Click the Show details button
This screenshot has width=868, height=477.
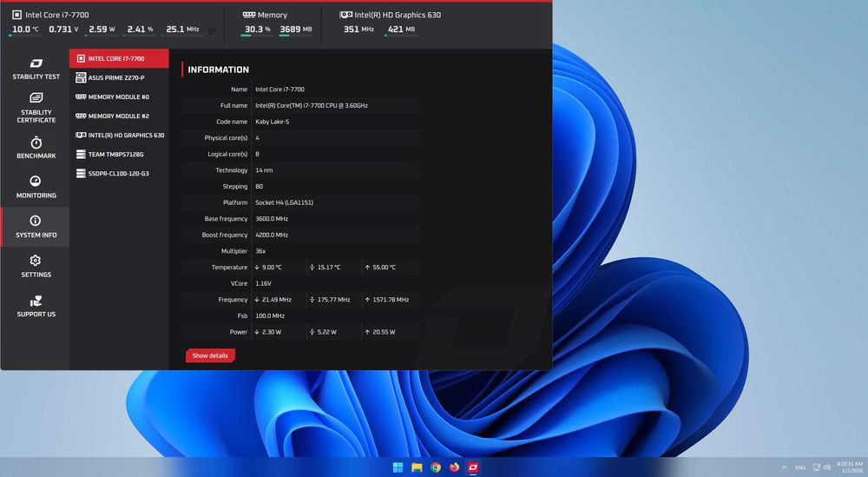coord(210,355)
